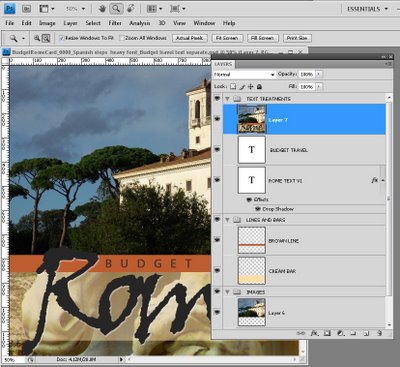This screenshot has width=400, height=367.
Task: Create new fill or adjustment layer
Action: coord(341,333)
